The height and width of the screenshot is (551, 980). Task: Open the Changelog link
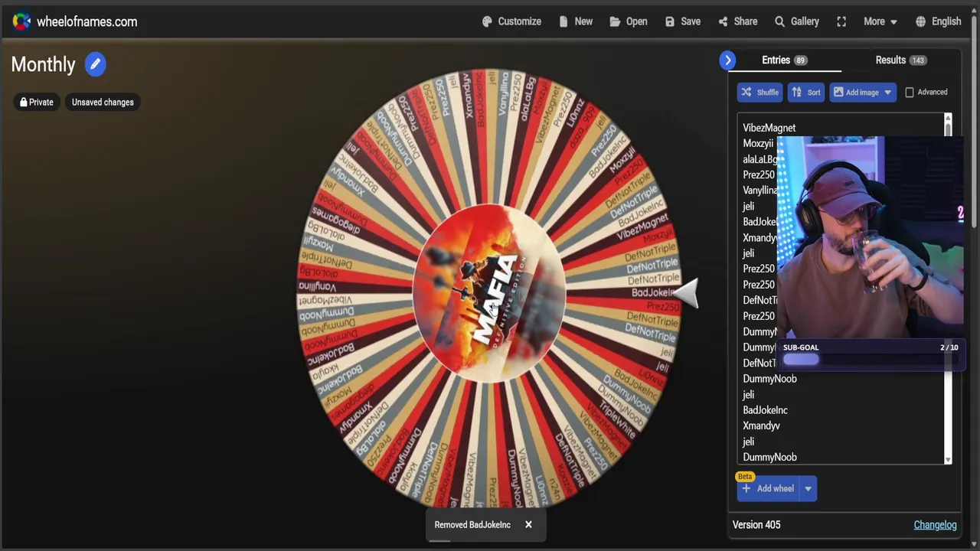click(x=935, y=524)
